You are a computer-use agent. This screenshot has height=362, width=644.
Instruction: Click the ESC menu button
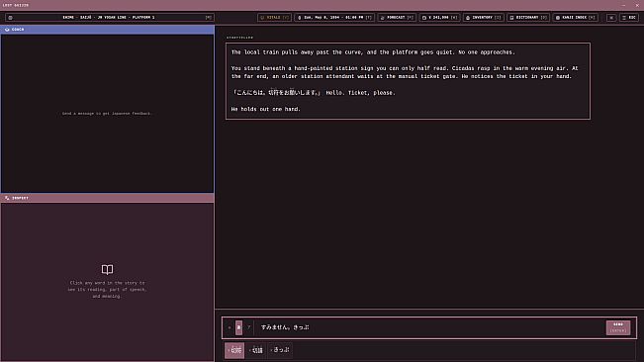tap(629, 18)
